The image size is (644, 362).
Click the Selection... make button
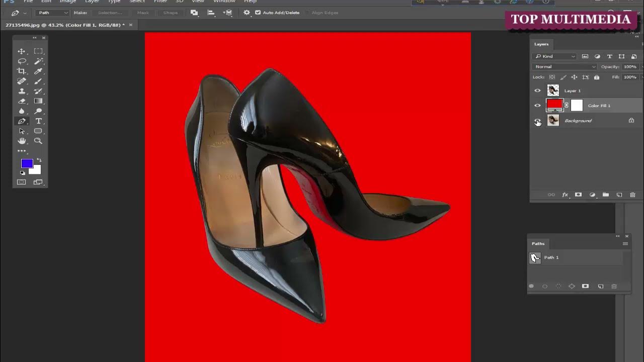coord(110,13)
